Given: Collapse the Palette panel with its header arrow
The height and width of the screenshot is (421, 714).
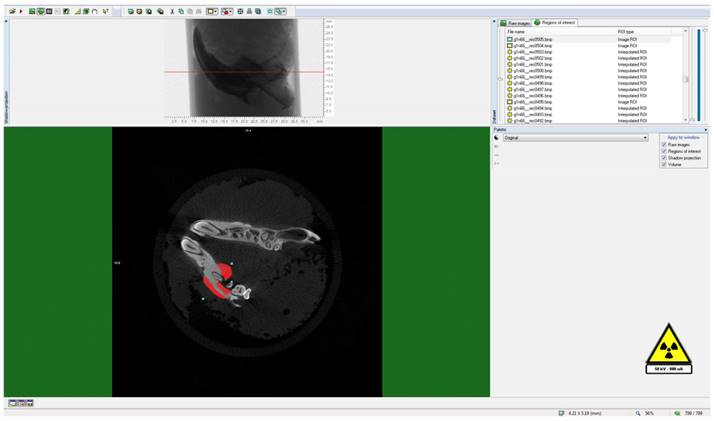Looking at the screenshot, I should click(706, 130).
